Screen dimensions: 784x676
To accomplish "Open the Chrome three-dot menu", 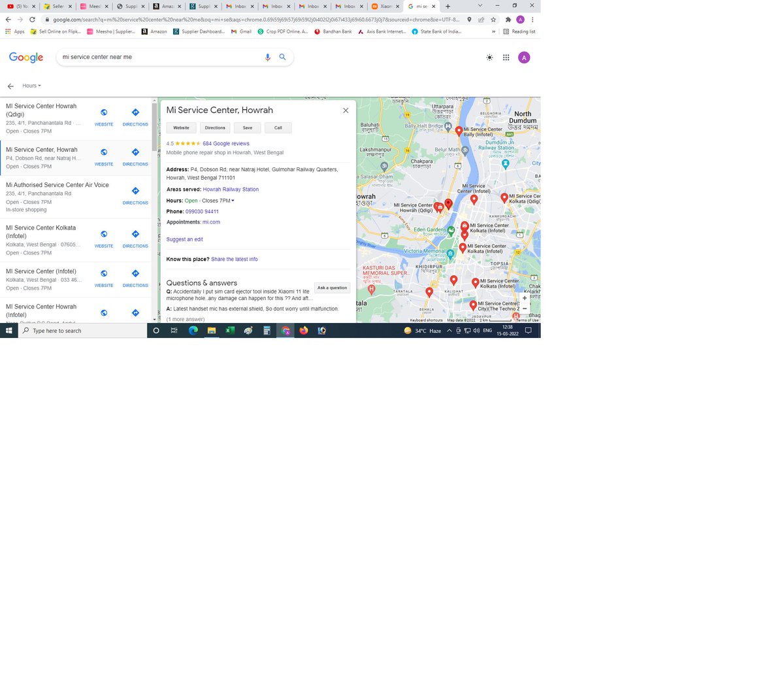I will [532, 20].
